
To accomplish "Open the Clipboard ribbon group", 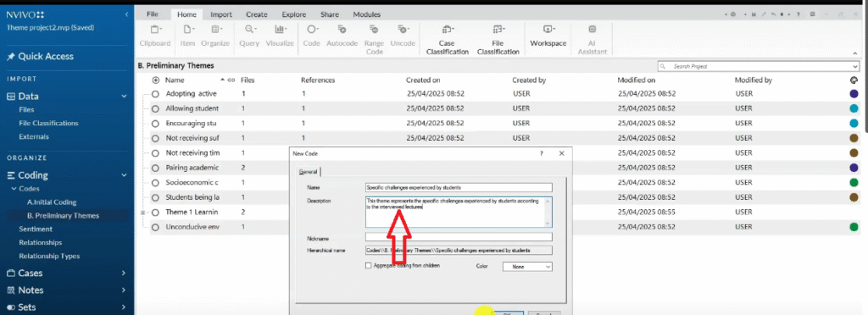I will (154, 35).
